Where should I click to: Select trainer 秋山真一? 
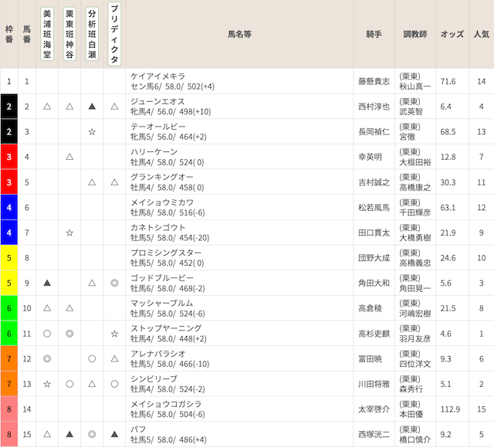[415, 87]
